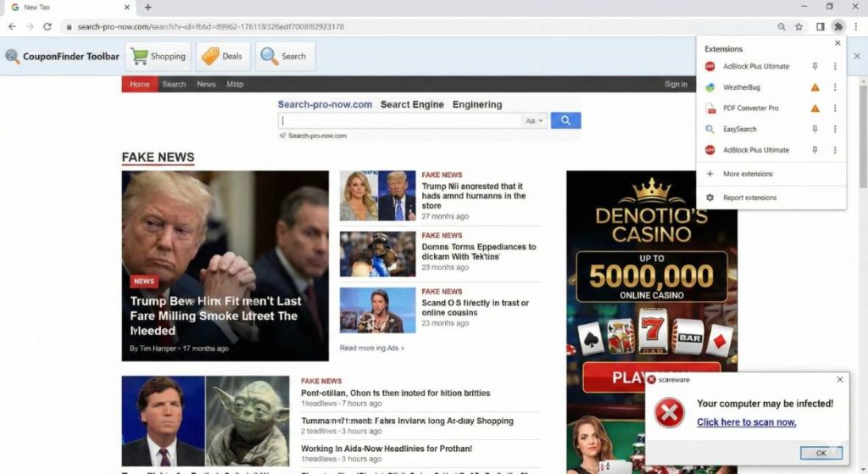
Task: Focus the page search input field
Action: point(400,120)
